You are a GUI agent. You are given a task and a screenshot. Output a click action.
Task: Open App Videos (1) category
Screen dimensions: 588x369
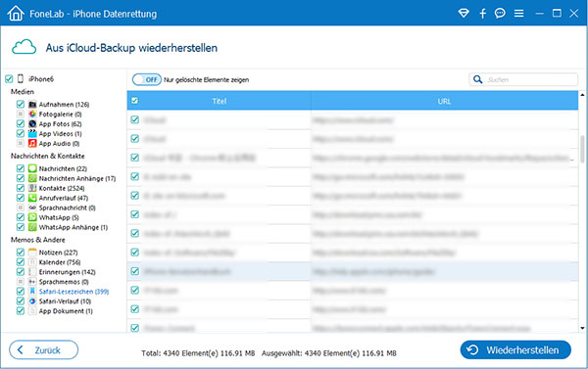coord(60,133)
